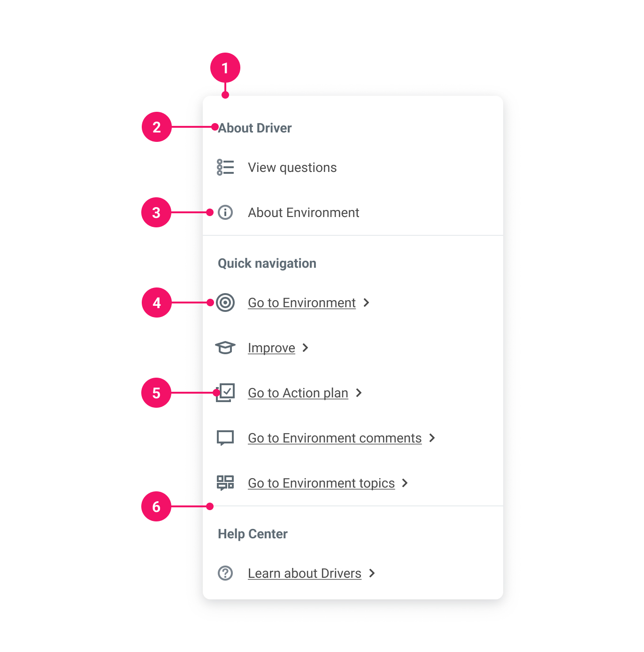The height and width of the screenshot is (652, 644).
Task: Click the chevron after Go to Action plan
Action: (359, 393)
